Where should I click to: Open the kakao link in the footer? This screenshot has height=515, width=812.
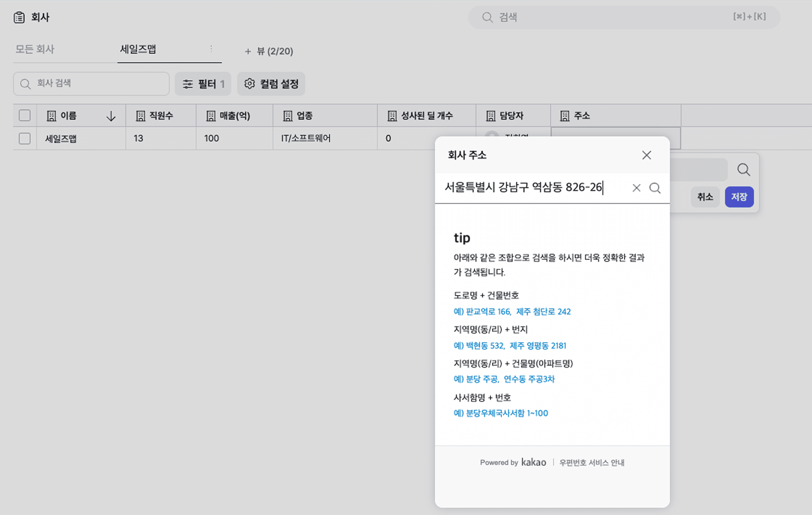pyautogui.click(x=533, y=462)
